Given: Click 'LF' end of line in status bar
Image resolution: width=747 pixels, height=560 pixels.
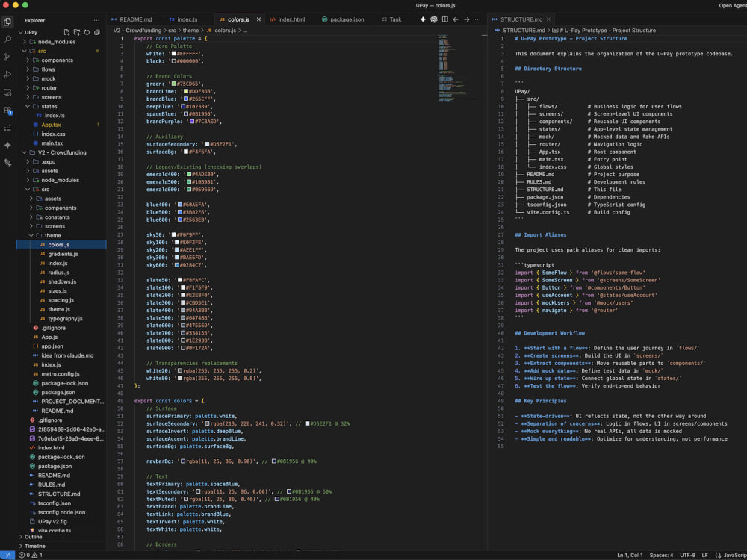Looking at the screenshot, I should tap(704, 555).
